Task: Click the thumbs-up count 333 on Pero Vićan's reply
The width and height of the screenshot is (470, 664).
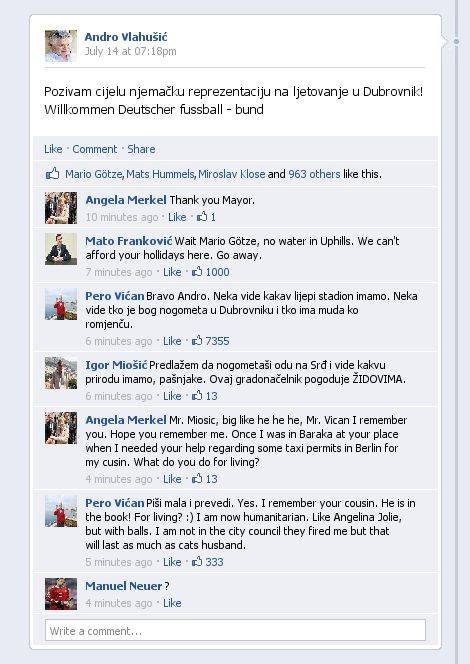Action: coord(207,562)
